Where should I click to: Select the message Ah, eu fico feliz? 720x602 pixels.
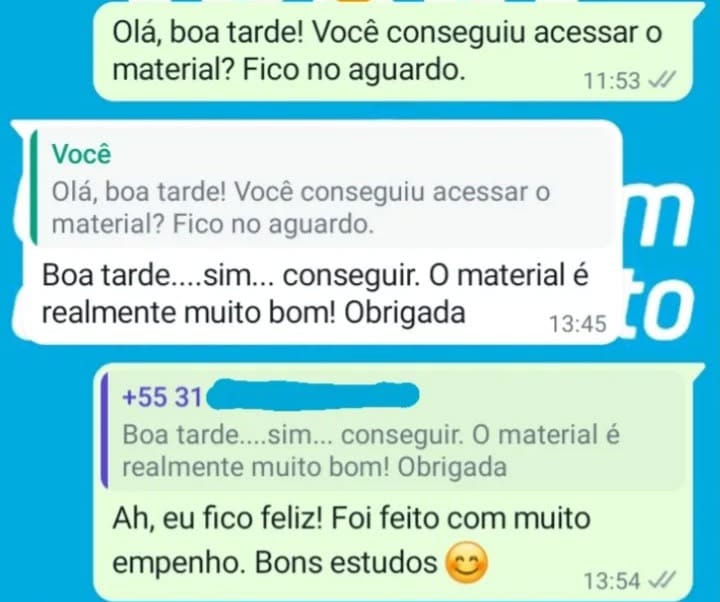click(x=394, y=481)
